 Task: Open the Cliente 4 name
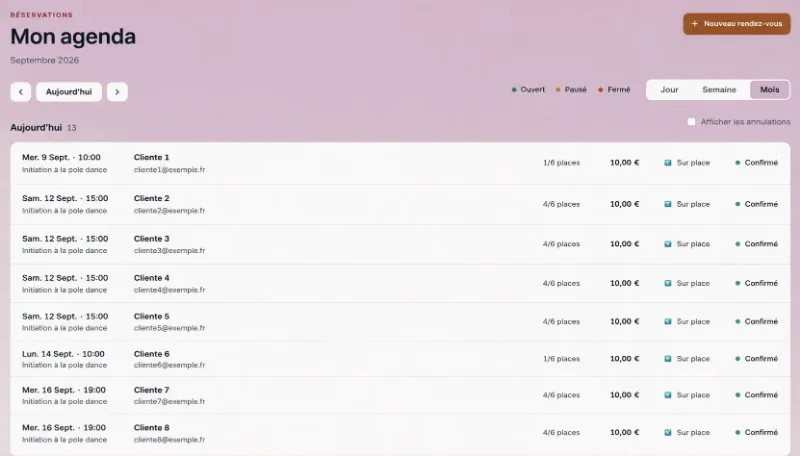(152, 278)
